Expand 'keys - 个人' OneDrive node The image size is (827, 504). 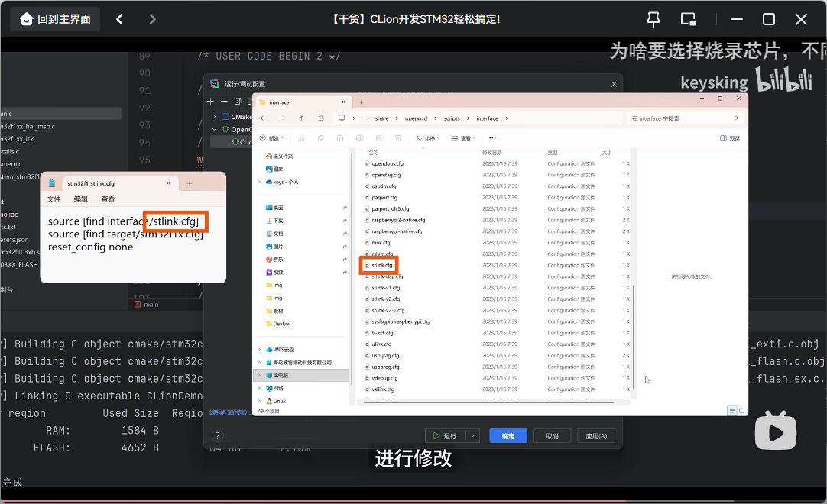260,182
